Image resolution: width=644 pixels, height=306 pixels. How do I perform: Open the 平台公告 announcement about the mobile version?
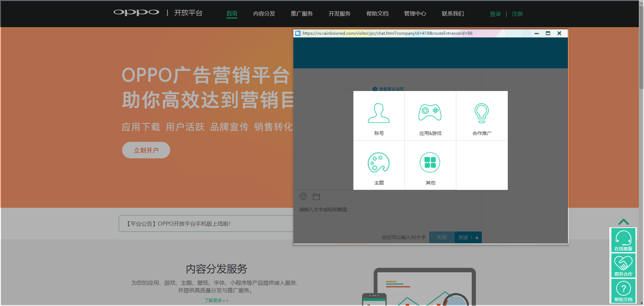pyautogui.click(x=178, y=224)
